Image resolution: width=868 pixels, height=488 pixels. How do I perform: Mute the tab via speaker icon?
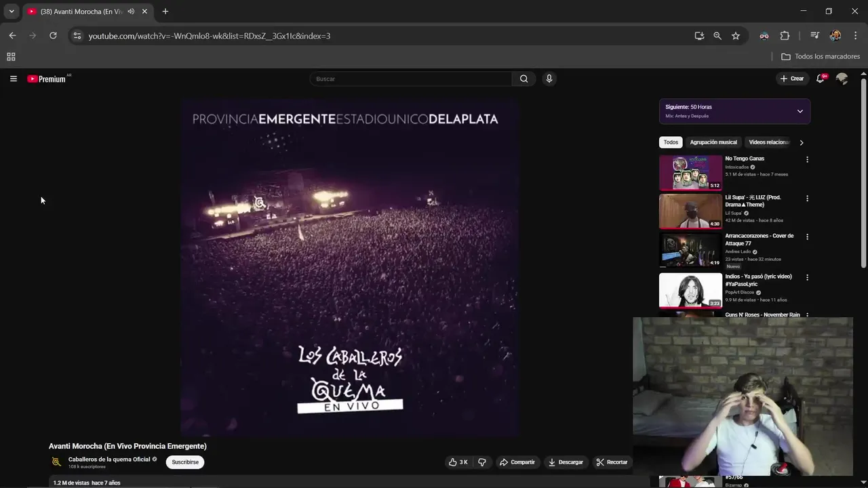(x=131, y=12)
